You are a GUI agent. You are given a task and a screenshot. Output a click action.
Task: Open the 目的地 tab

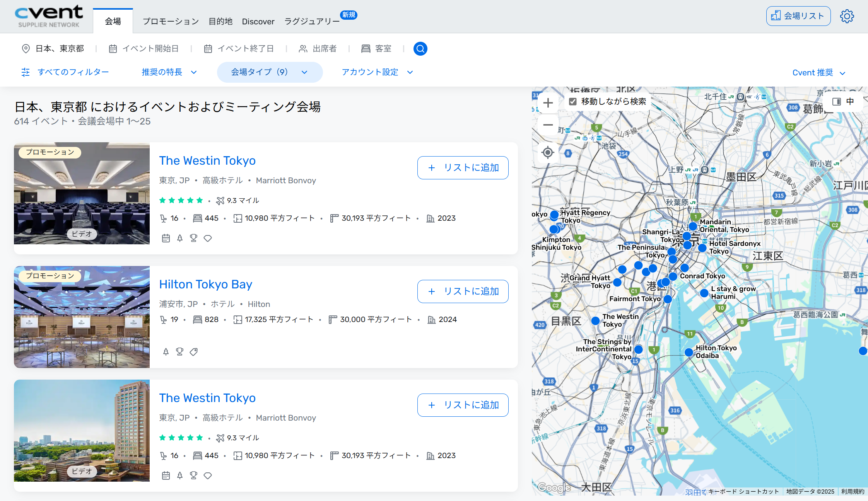(x=220, y=22)
